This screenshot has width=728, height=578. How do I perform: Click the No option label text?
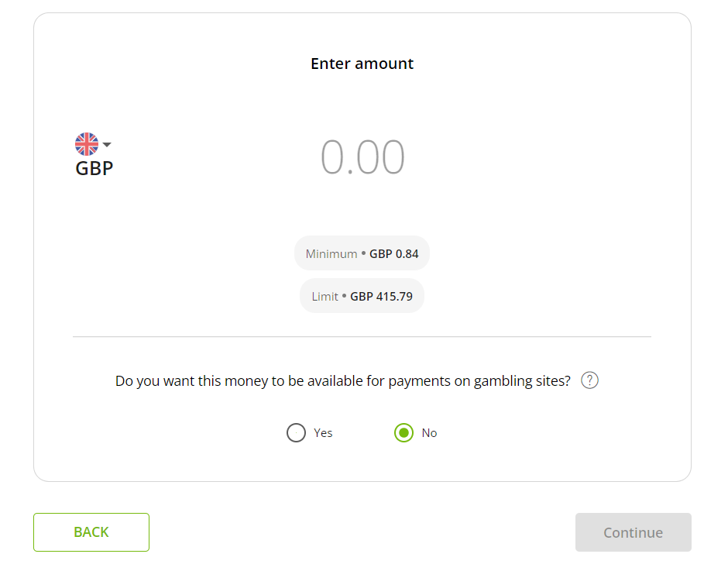point(430,433)
